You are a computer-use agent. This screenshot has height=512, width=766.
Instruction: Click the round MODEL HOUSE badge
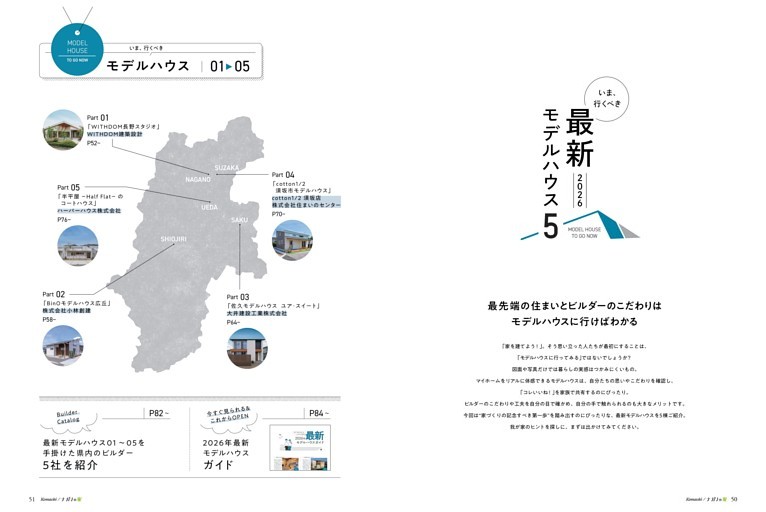[x=77, y=49]
